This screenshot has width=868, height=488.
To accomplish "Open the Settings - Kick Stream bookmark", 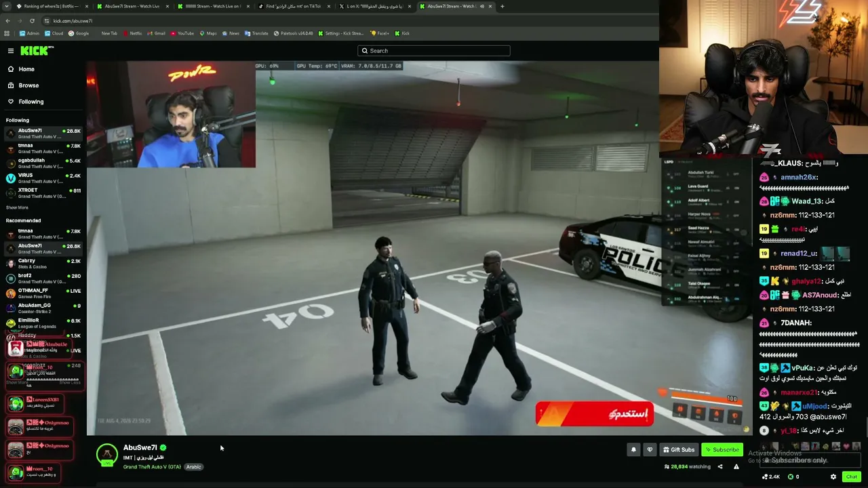I will (x=341, y=33).
